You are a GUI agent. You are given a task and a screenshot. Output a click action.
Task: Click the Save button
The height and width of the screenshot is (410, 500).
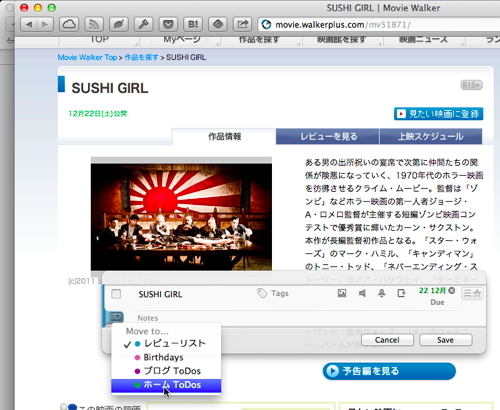(446, 340)
